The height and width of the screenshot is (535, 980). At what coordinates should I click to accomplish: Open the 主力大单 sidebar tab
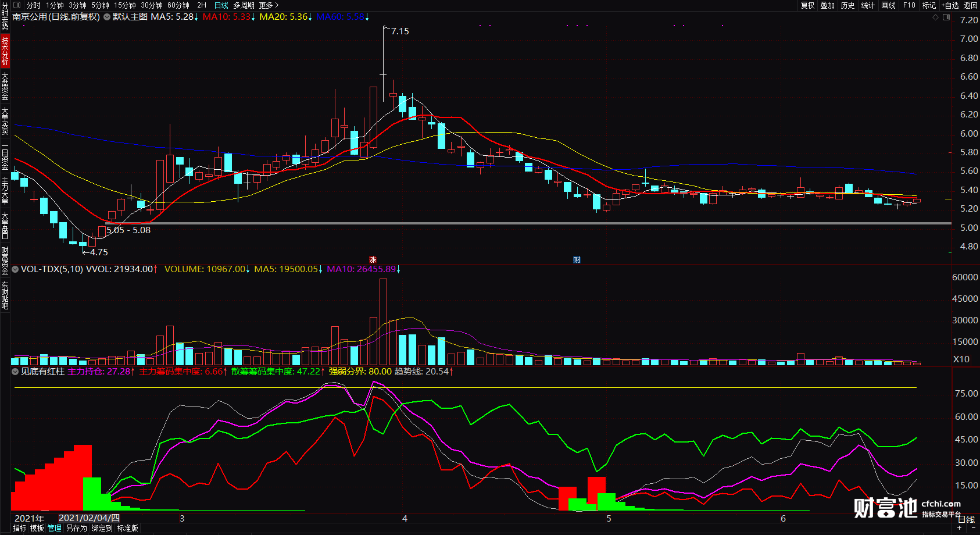pos(5,191)
